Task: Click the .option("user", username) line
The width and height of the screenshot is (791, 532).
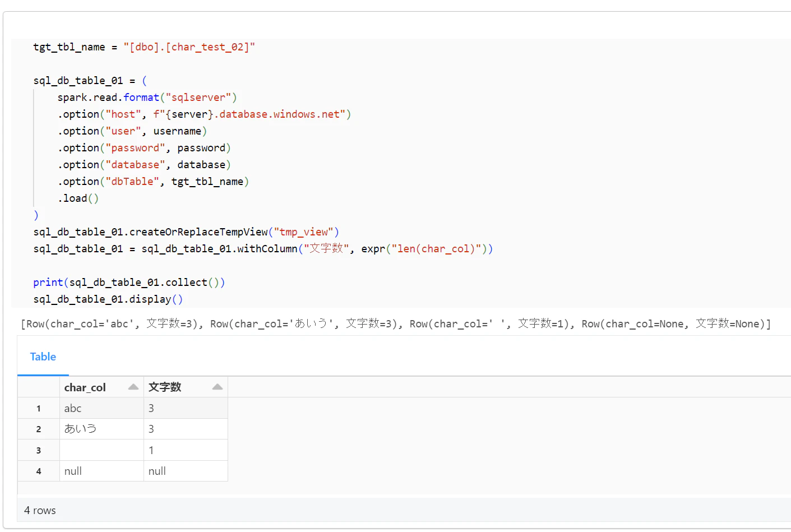Action: 132,131
